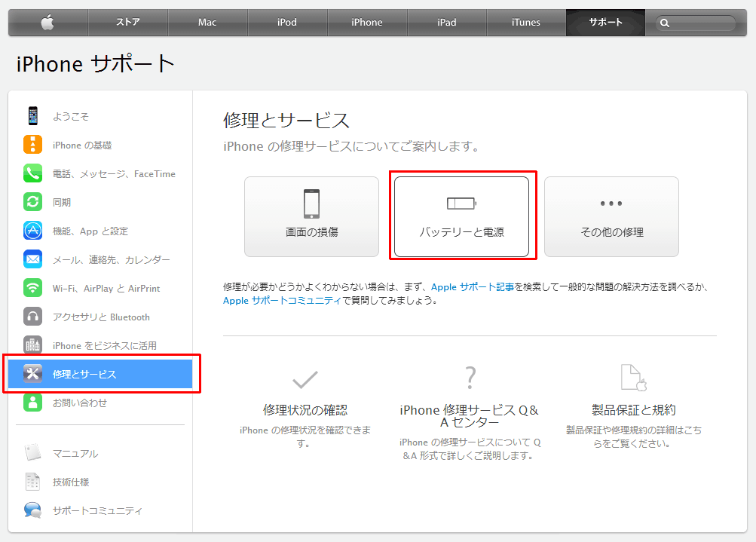Image resolution: width=756 pixels, height=542 pixels.
Task: Click the search magnifier icon
Action: (664, 23)
